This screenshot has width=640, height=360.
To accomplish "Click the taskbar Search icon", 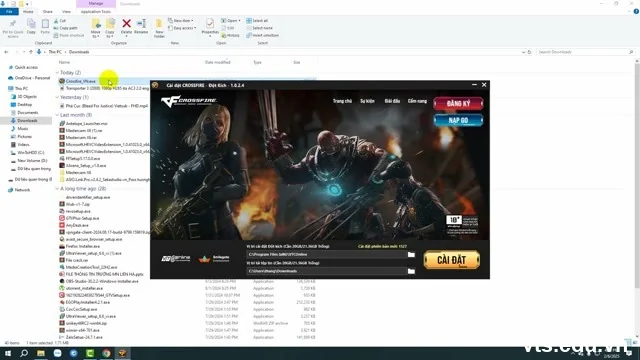I will coord(24,353).
